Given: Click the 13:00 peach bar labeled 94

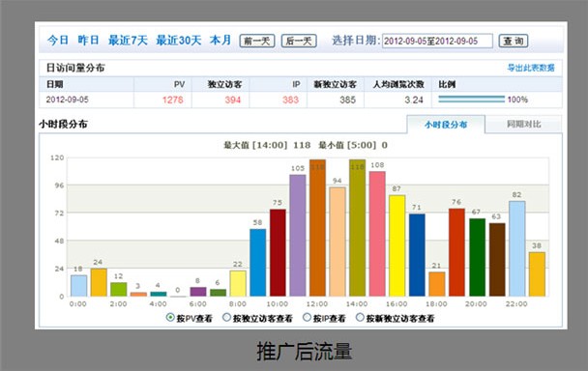Looking at the screenshot, I should (x=338, y=243).
